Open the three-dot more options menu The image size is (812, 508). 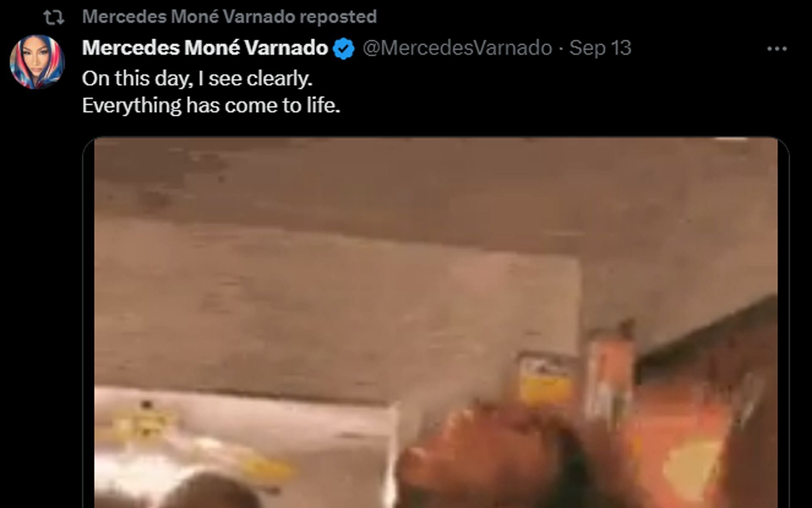[x=777, y=49]
